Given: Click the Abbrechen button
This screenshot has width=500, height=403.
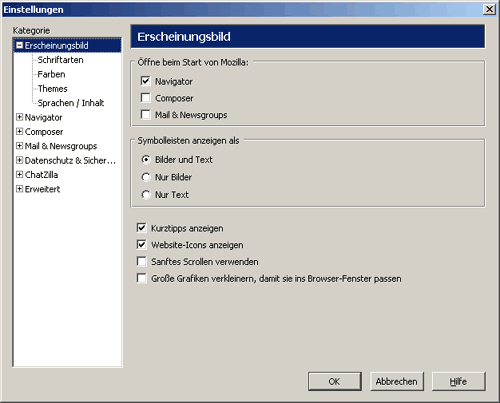Looking at the screenshot, I should coord(397,381).
